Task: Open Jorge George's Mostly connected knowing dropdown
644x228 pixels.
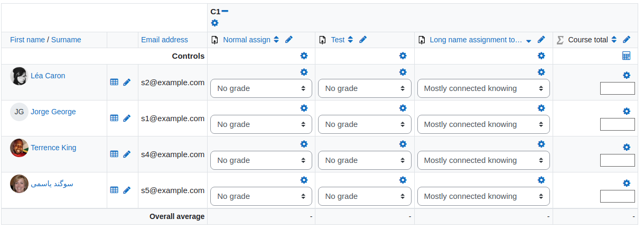Action: 483,124
